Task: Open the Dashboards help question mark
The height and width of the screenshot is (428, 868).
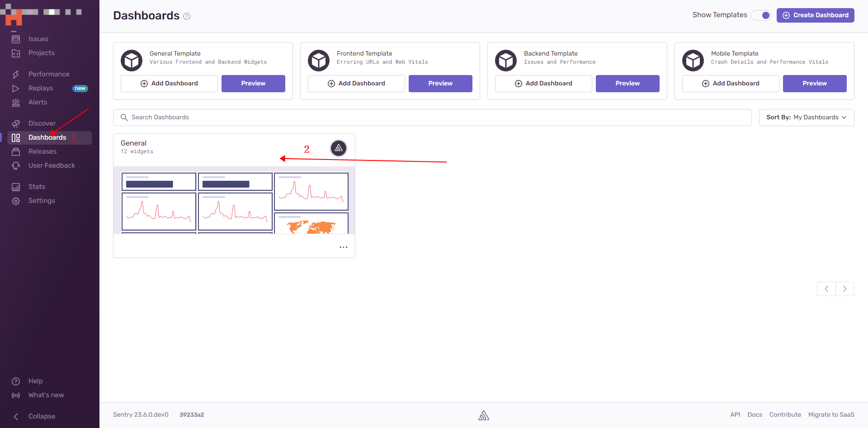Action: click(x=187, y=16)
